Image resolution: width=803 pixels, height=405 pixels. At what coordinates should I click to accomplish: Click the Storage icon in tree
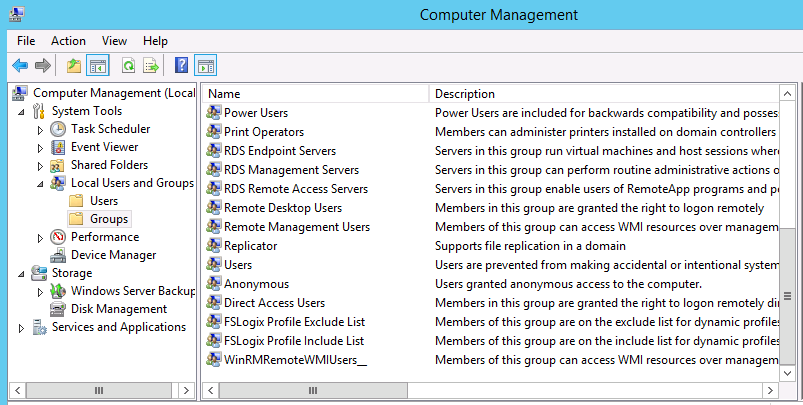click(39, 273)
